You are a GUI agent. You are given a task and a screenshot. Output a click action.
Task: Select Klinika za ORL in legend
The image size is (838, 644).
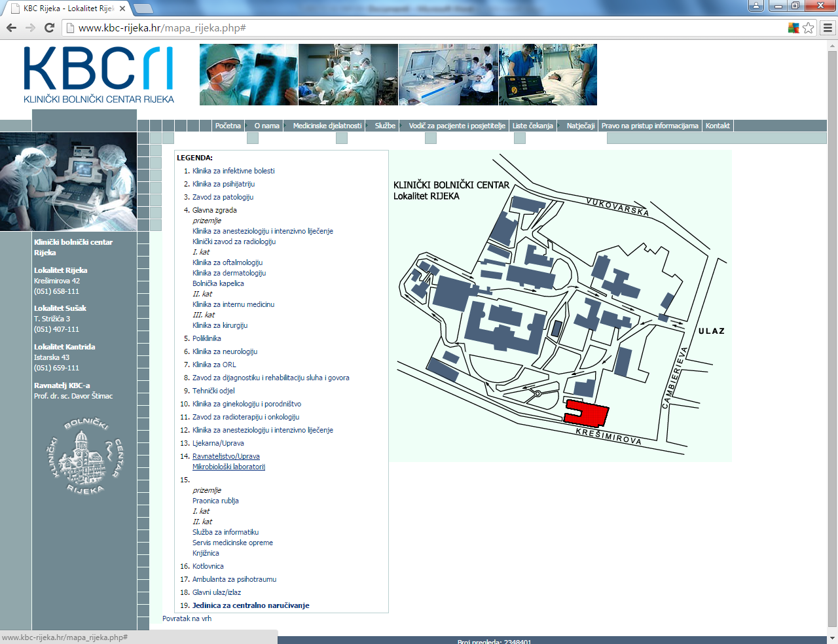[x=214, y=365]
